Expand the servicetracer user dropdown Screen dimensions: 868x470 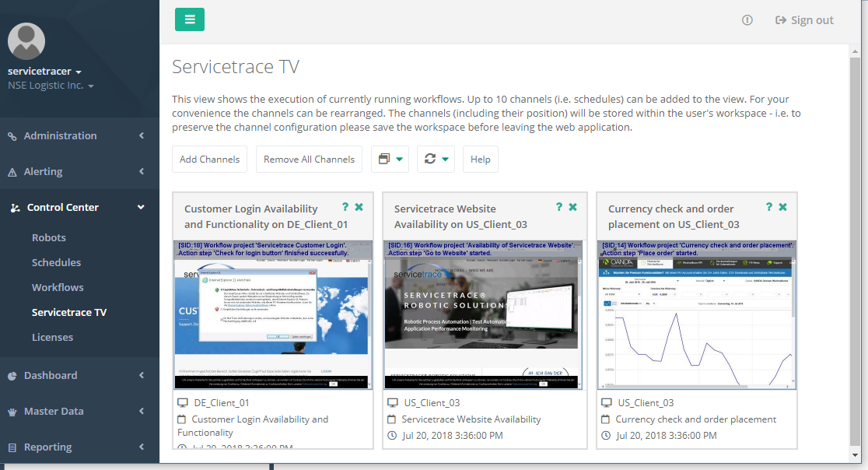click(45, 71)
